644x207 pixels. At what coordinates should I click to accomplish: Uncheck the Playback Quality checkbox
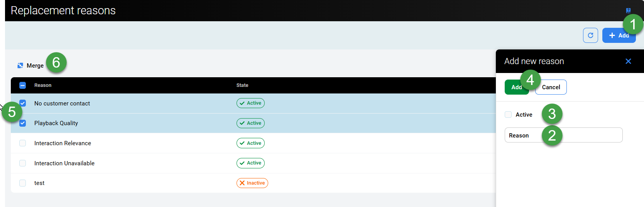click(x=23, y=123)
